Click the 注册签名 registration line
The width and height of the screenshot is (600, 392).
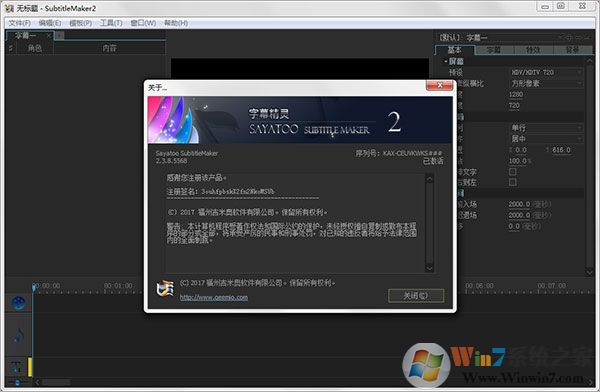click(x=220, y=191)
